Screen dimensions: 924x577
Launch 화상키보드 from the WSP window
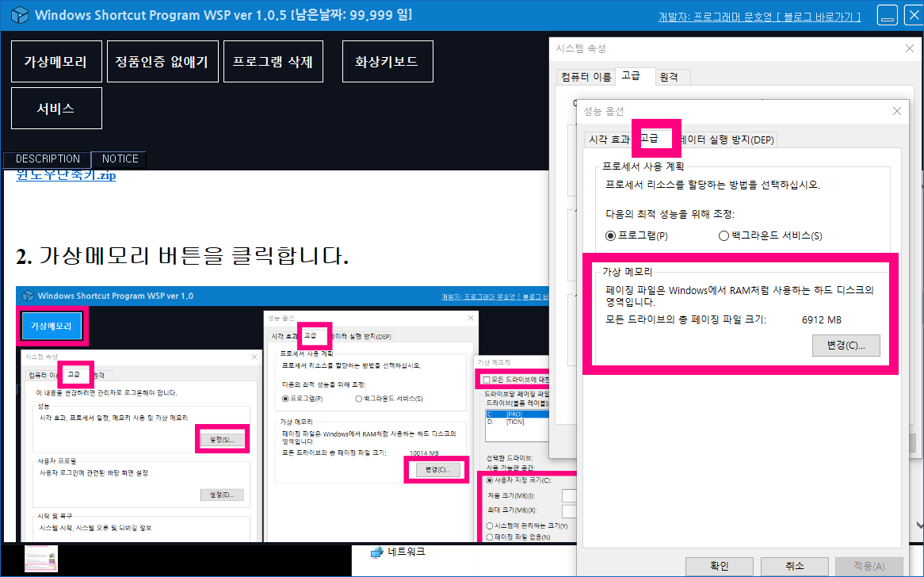coord(388,61)
